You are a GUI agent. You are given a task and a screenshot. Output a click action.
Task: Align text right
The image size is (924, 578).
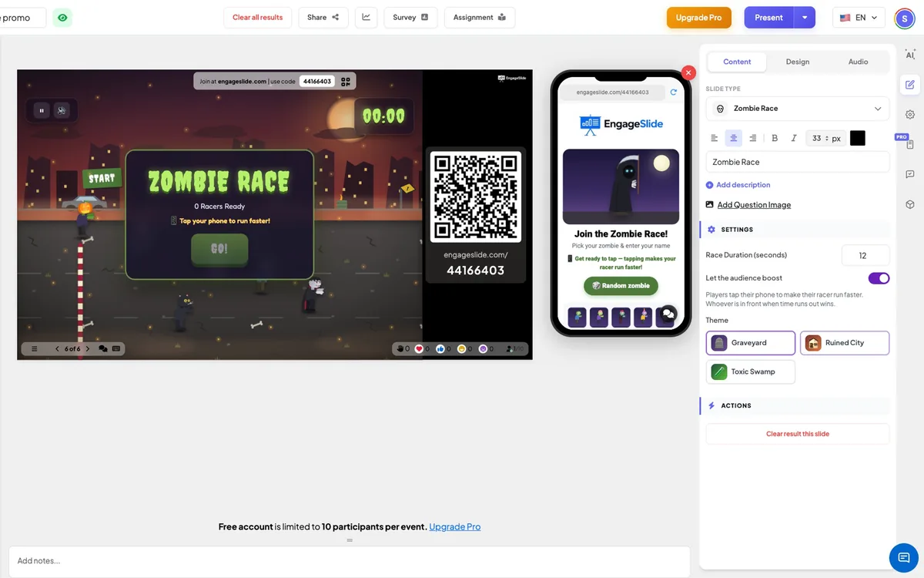pyautogui.click(x=753, y=138)
